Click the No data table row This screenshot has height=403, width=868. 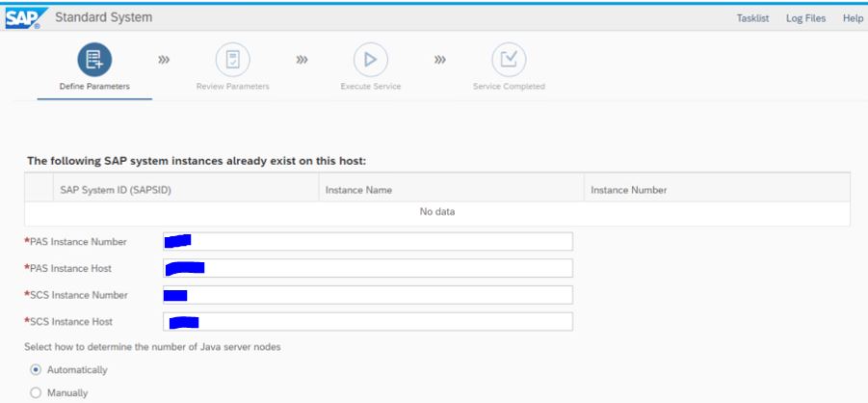click(437, 212)
